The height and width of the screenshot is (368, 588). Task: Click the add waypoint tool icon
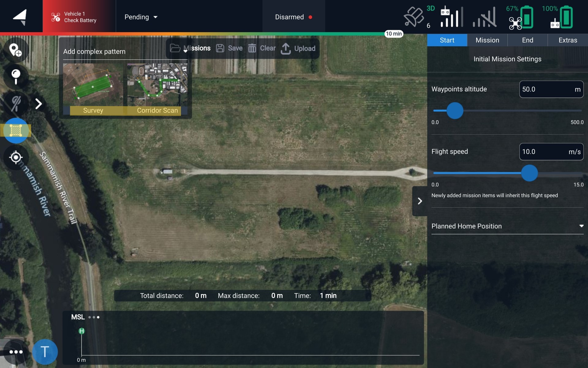click(x=15, y=50)
